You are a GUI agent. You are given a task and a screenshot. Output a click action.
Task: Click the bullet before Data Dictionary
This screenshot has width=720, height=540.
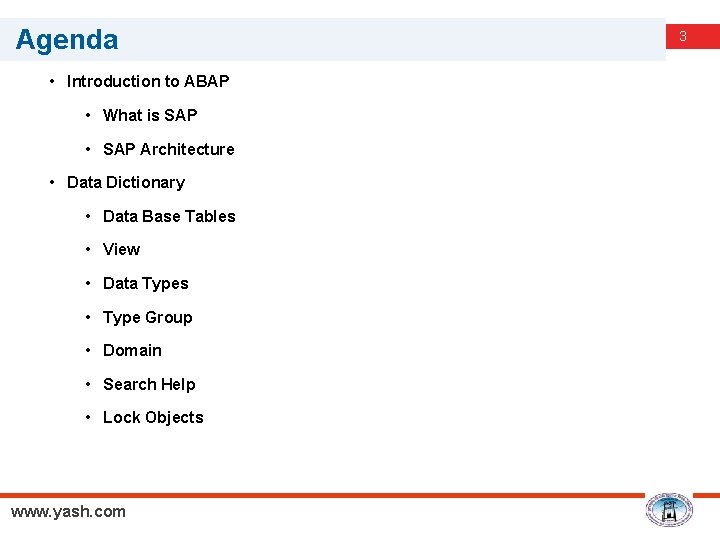click(52, 182)
